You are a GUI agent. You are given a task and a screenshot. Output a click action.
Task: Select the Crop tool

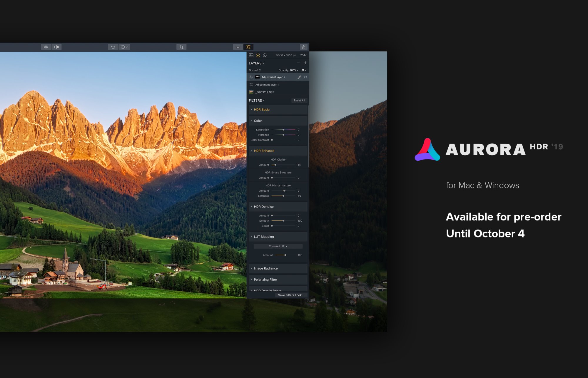[x=181, y=47]
